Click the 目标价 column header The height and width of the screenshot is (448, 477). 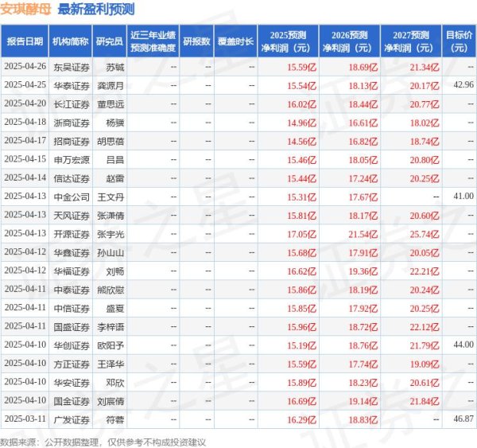point(459,41)
